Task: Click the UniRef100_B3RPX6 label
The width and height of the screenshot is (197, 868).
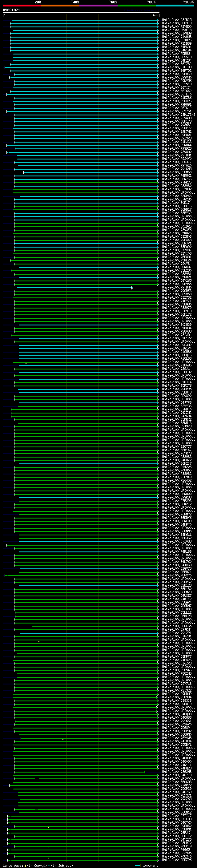Action: (x=176, y=196)
